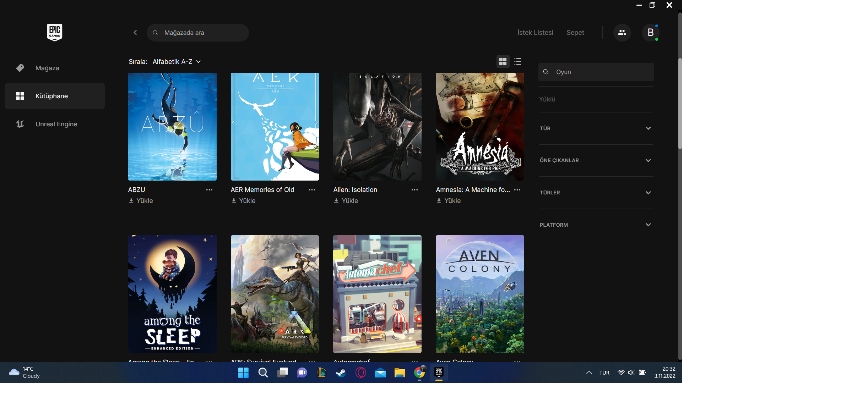This screenshot has width=868, height=403.
Task: Click the store search magnifier icon
Action: coord(156,33)
